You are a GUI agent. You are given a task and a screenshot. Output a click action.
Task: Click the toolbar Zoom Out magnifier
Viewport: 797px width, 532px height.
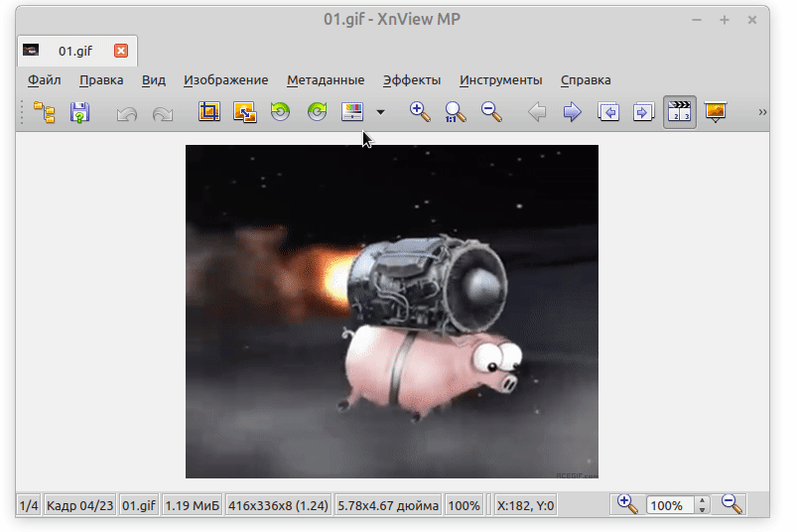491,112
